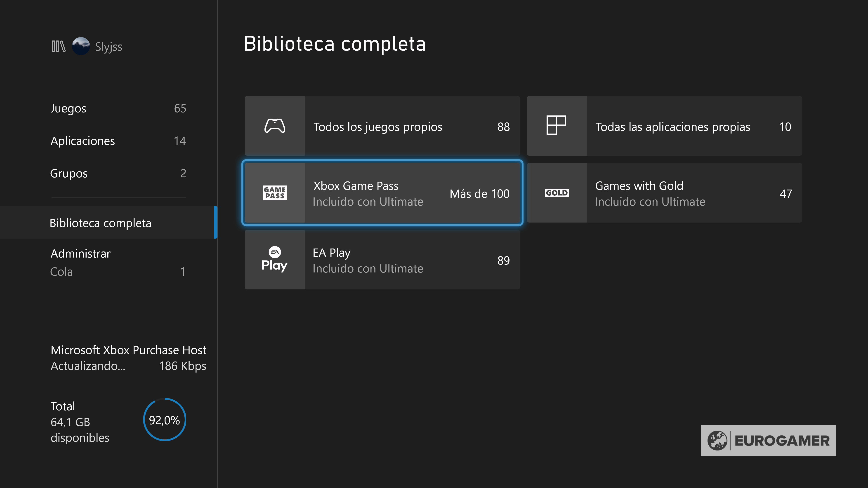Click the Aplicaciones count 14
This screenshot has width=868, height=488.
180,141
